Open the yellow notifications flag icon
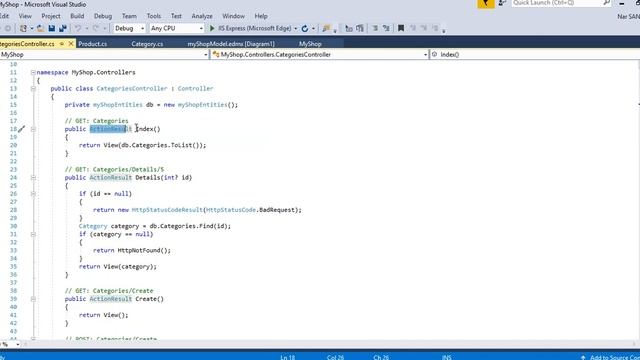This screenshot has width=640, height=360. (x=486, y=3)
